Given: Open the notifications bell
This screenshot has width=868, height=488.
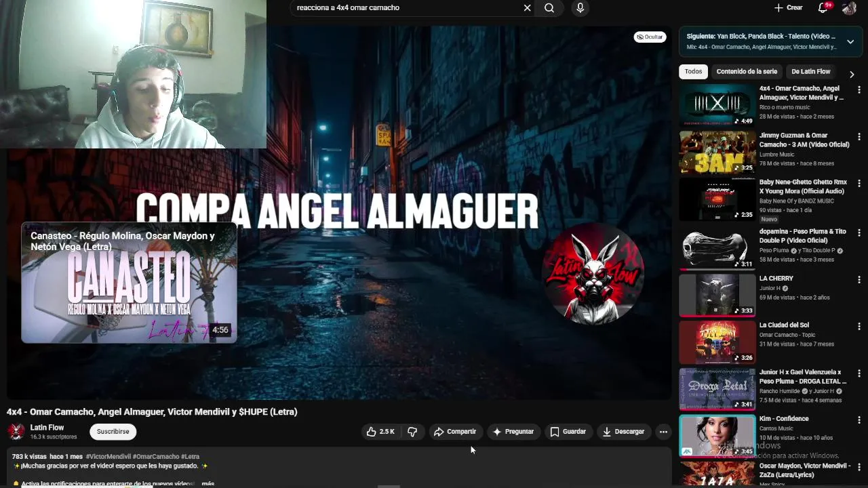Looking at the screenshot, I should tap(823, 7).
